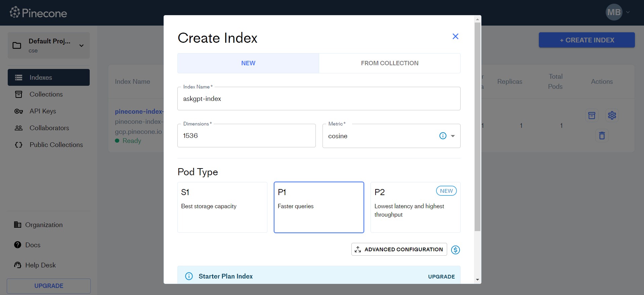Viewport: 644px width, 295px height.
Task: Click the NEW badge on P2 card
Action: [x=446, y=191]
